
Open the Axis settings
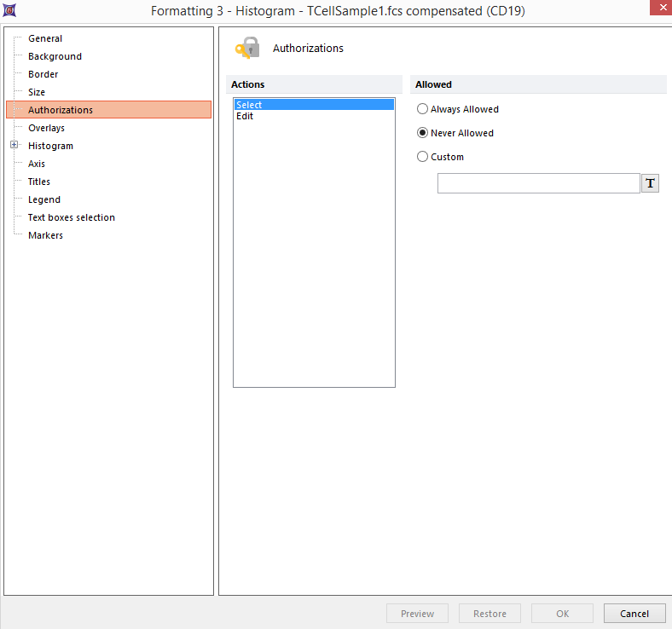click(x=37, y=164)
